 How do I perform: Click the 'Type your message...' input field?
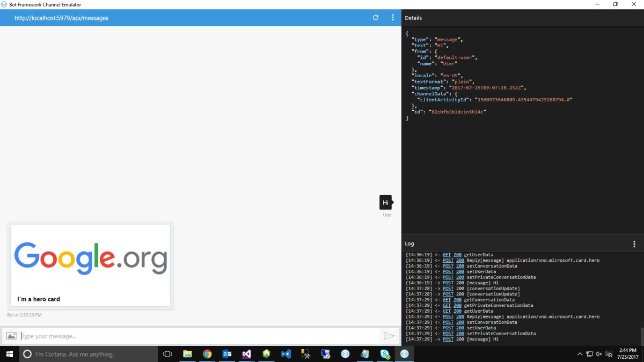200,336
